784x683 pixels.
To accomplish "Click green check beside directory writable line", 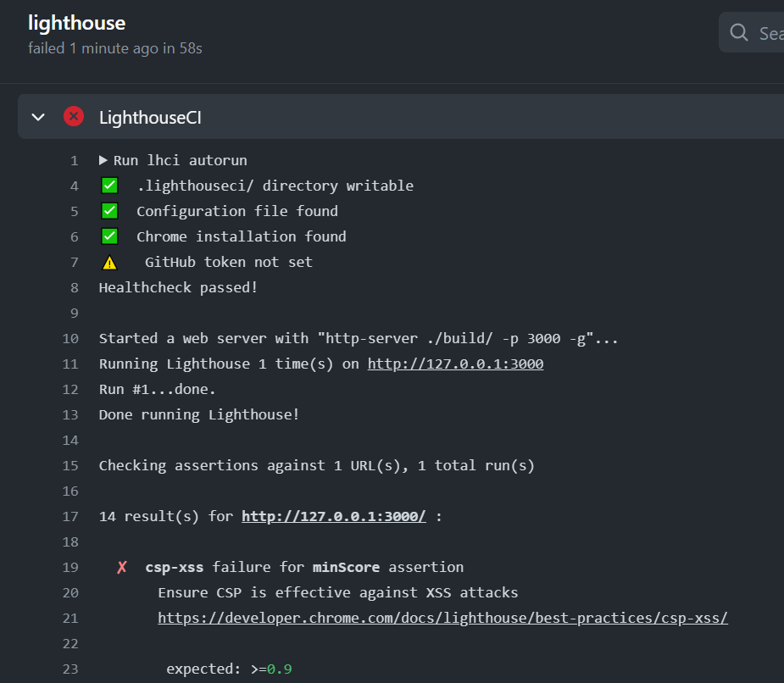I will click(109, 186).
